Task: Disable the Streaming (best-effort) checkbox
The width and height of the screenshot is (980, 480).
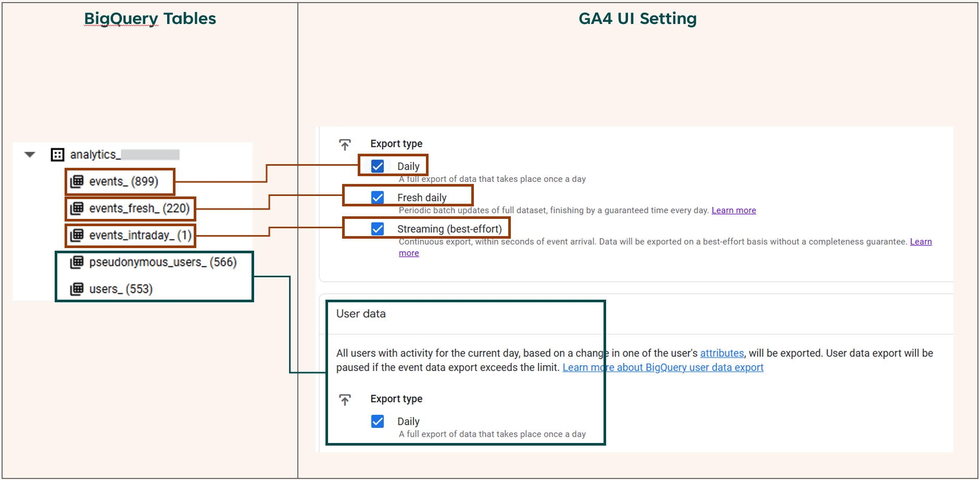Action: click(x=378, y=229)
